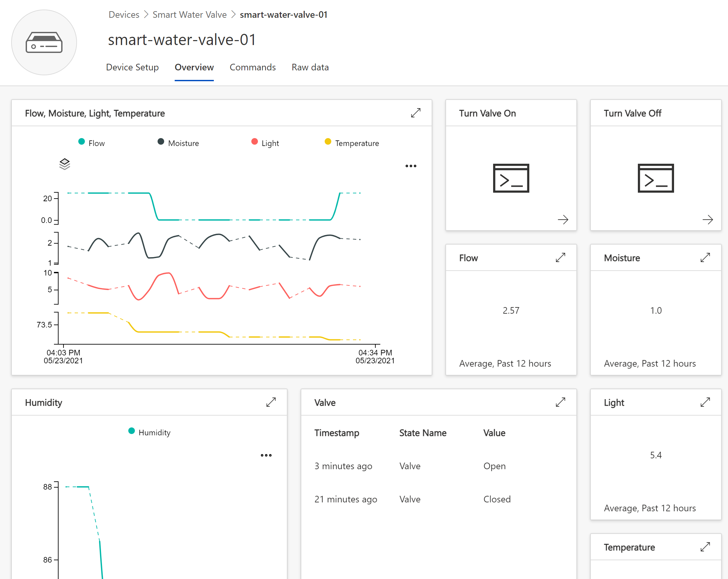Open the arrow on the Turn Valve Off tile
This screenshot has height=579, width=728.
point(707,220)
